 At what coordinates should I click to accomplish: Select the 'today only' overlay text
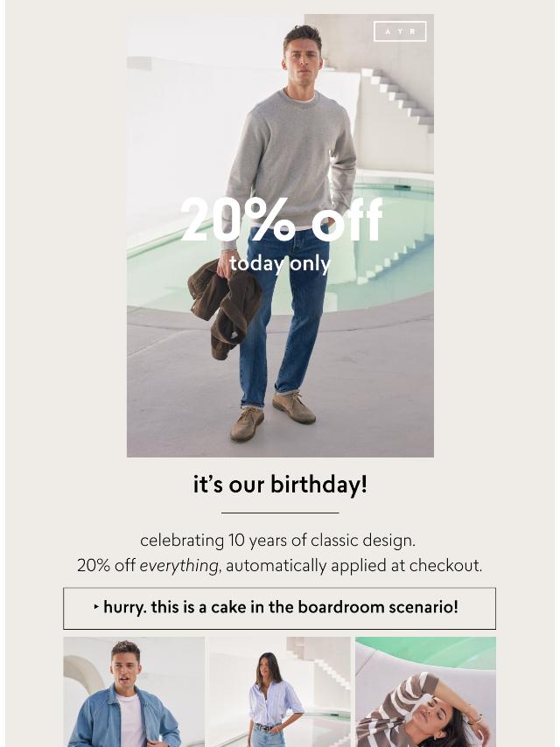280,264
